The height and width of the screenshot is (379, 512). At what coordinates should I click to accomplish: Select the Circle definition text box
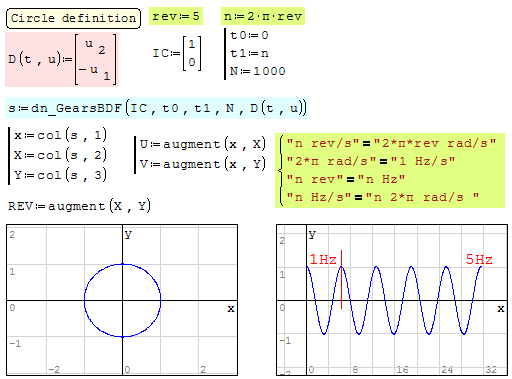(x=73, y=18)
